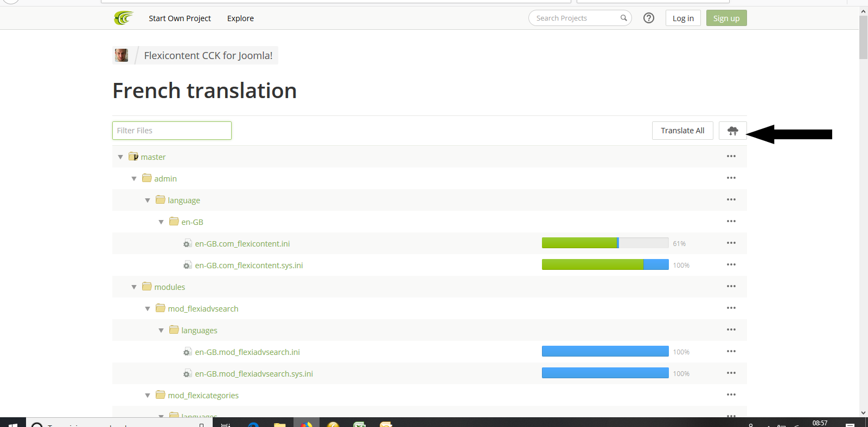Screen dimensions: 868x427
Task: Open the Explore menu item
Action: (240, 18)
